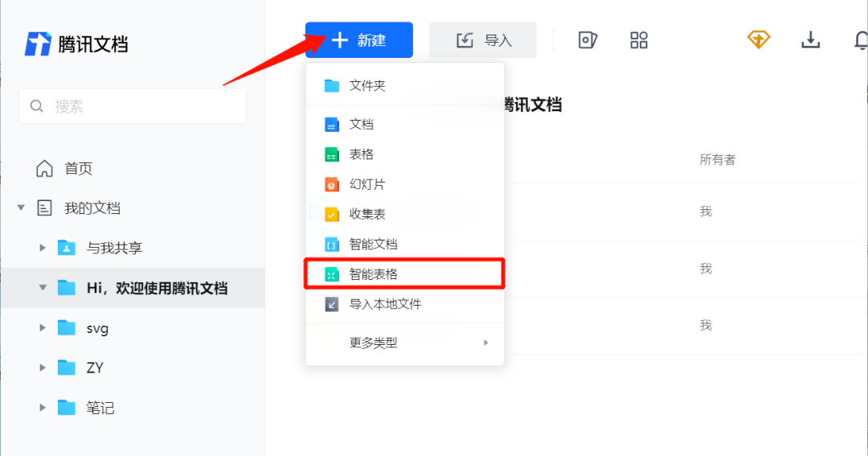Open the ZY folder

95,368
